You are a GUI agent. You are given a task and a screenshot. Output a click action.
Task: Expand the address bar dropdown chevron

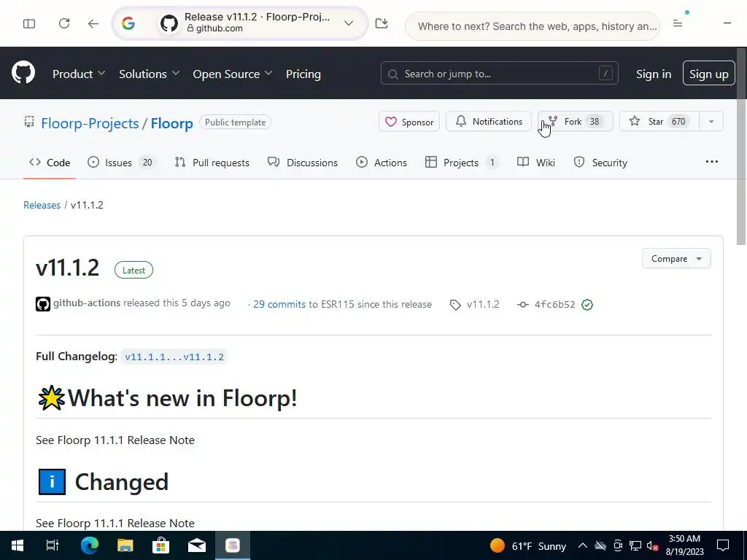pos(349,23)
